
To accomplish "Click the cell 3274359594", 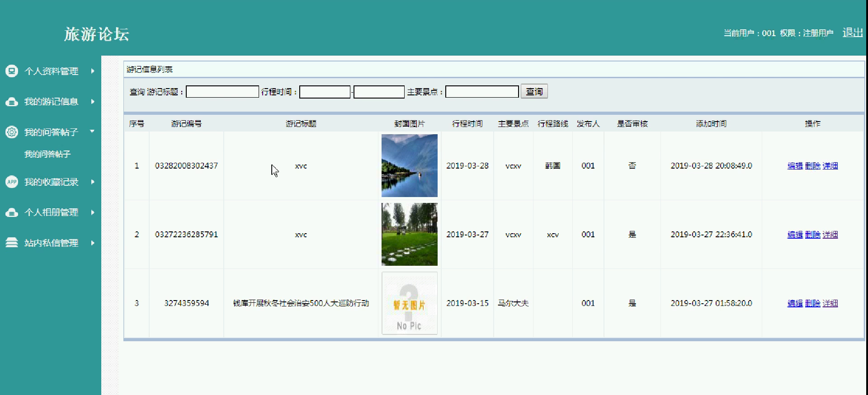I will pos(186,303).
